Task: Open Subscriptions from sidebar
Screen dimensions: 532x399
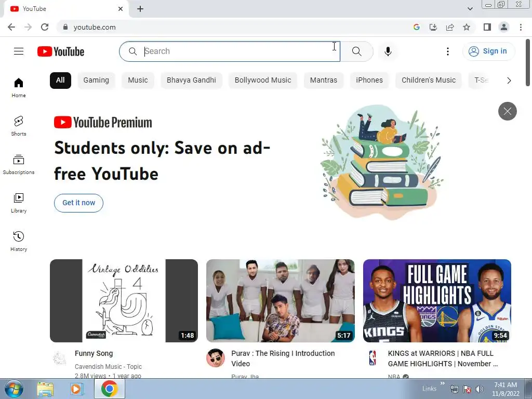Action: coord(19,165)
